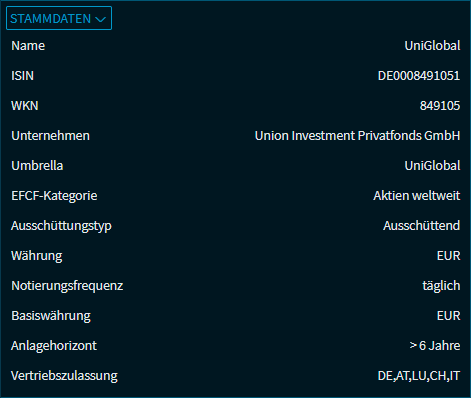Select the fund name UniGlobal value
Screen dimensions: 471x398
[x=432, y=46]
